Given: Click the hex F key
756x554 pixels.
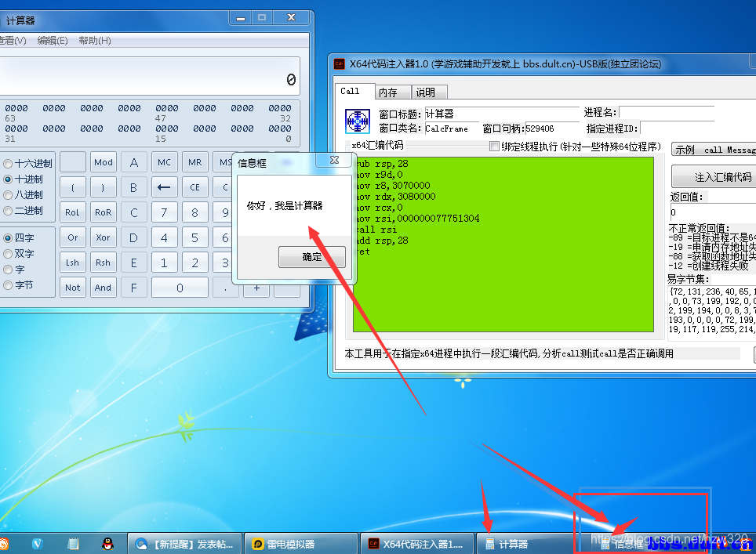Looking at the screenshot, I should tap(134, 288).
